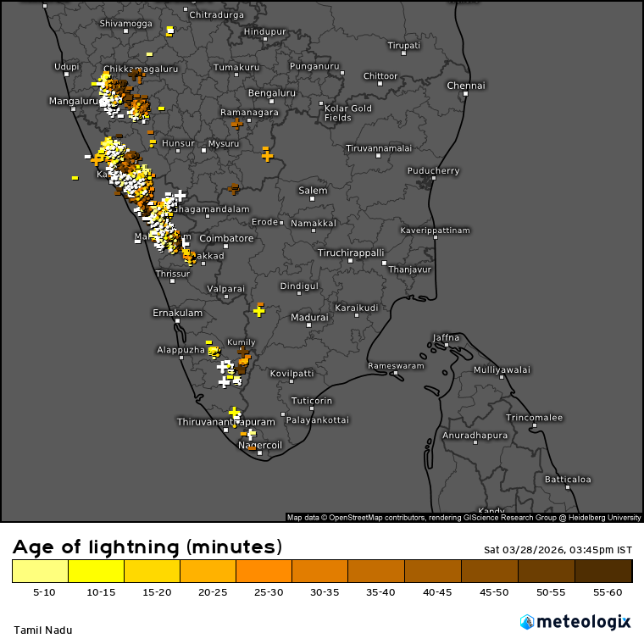Click the Dindigul city label
Screen dimensions: 644x644
click(x=299, y=286)
